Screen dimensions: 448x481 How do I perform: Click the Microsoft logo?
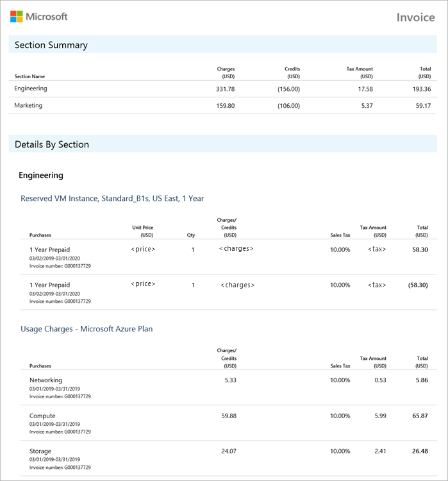[38, 17]
